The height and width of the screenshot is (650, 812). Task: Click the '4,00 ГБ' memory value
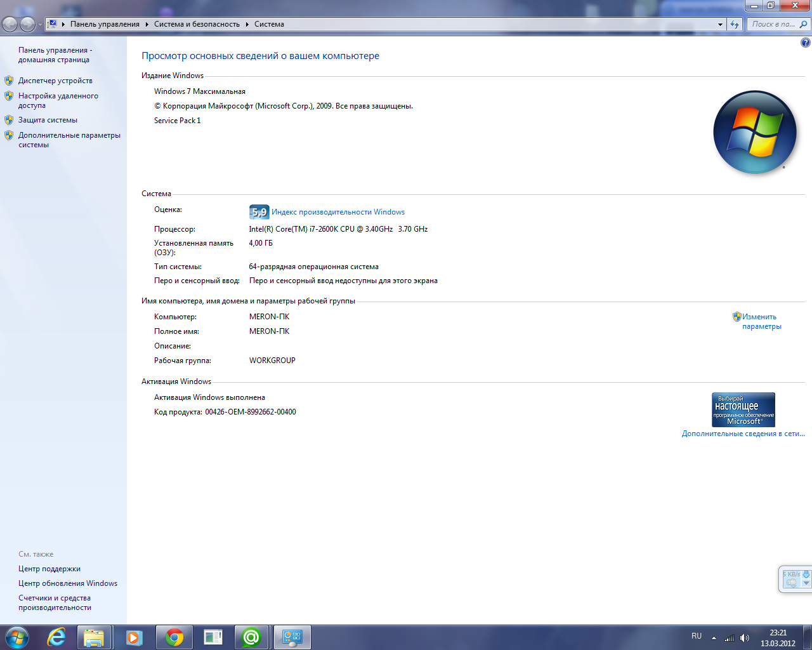point(261,243)
